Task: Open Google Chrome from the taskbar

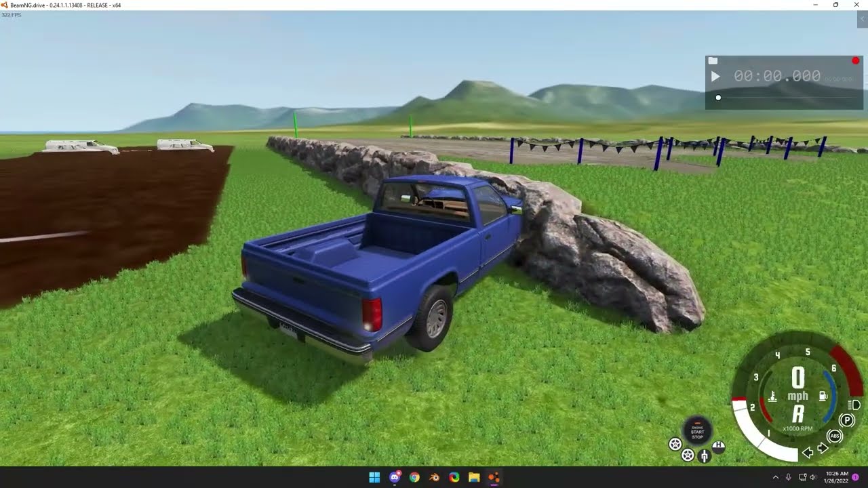Action: 414,477
